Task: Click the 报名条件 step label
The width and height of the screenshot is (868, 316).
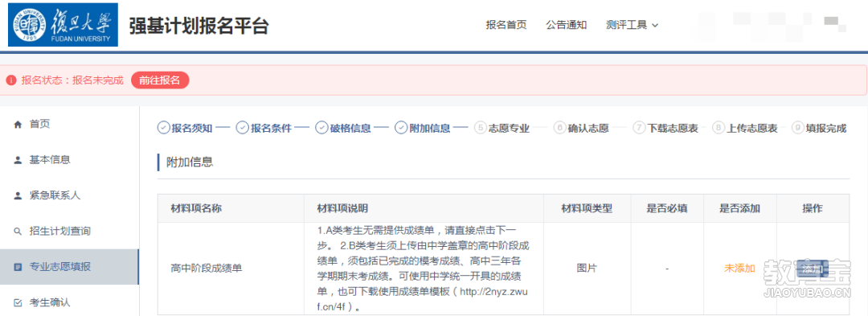Action: pyautogui.click(x=272, y=129)
